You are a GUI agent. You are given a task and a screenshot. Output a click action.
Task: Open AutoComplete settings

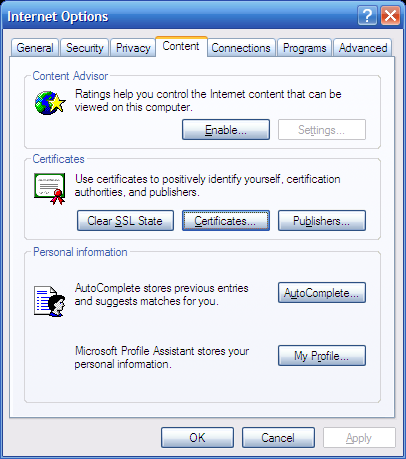(x=322, y=293)
